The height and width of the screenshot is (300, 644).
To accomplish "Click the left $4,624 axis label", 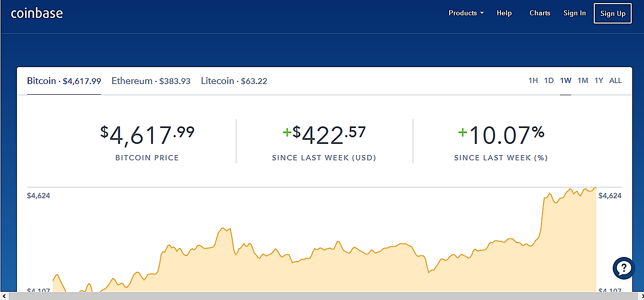I will tap(38, 196).
